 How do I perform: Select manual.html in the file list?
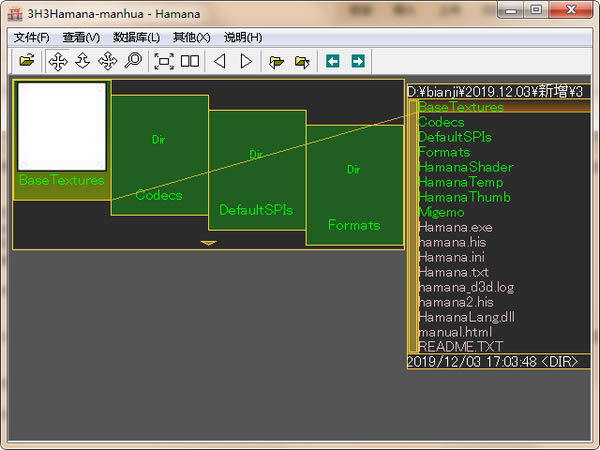coord(455,332)
